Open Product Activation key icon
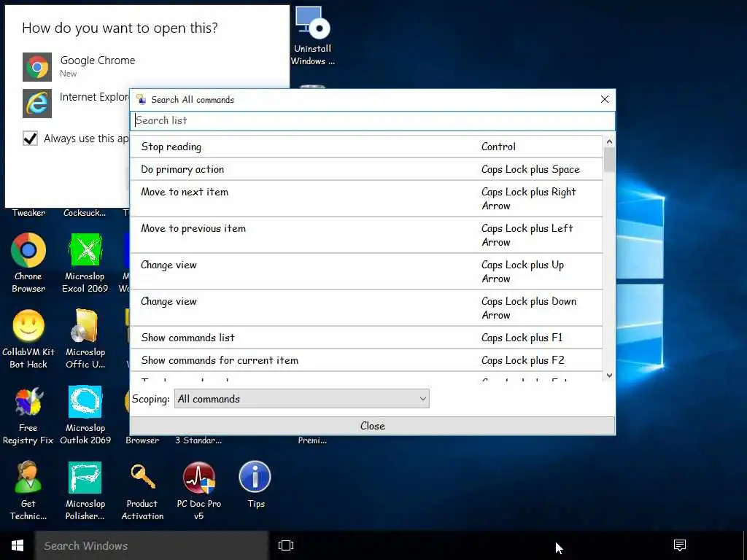The image size is (747, 560). coord(142,491)
